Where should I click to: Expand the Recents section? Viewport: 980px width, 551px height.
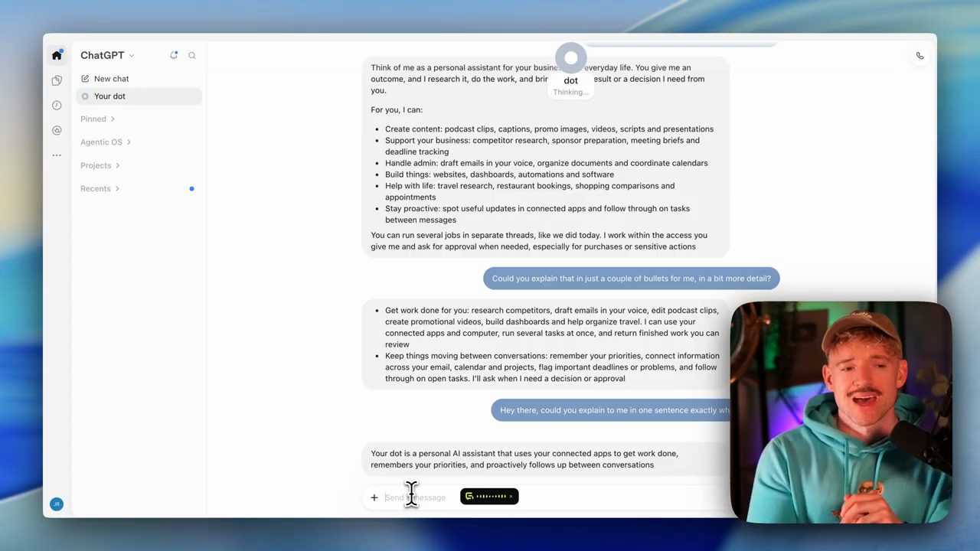(x=100, y=189)
